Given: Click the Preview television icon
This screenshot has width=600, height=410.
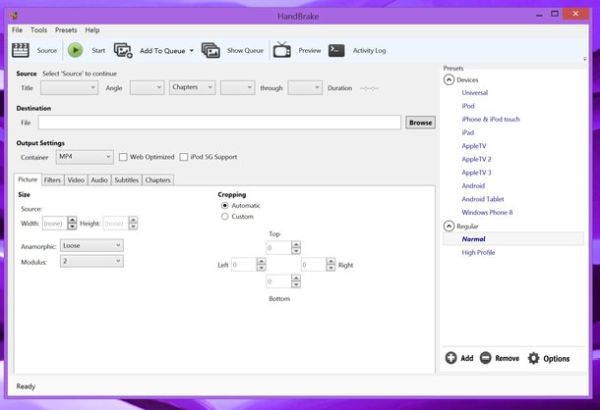Looking at the screenshot, I should point(282,50).
